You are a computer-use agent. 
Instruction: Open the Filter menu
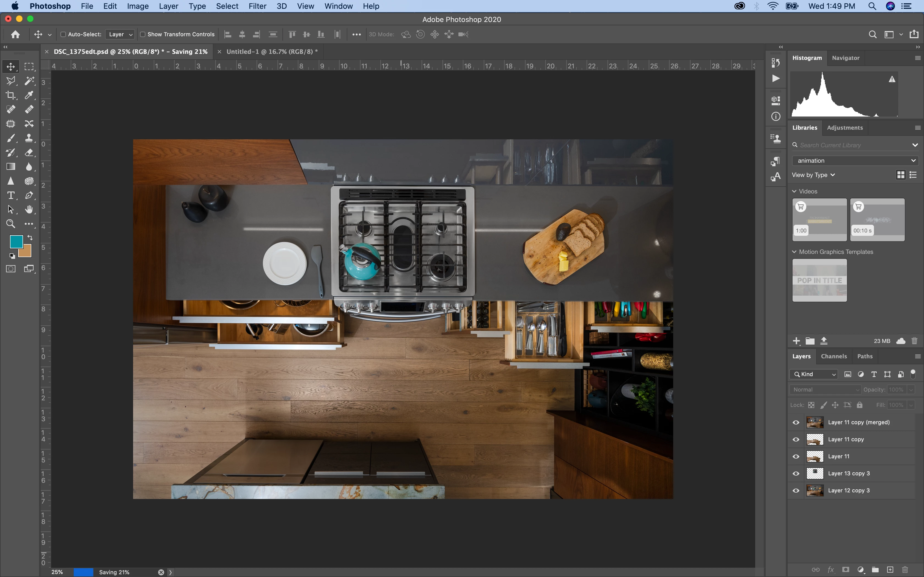(x=257, y=6)
